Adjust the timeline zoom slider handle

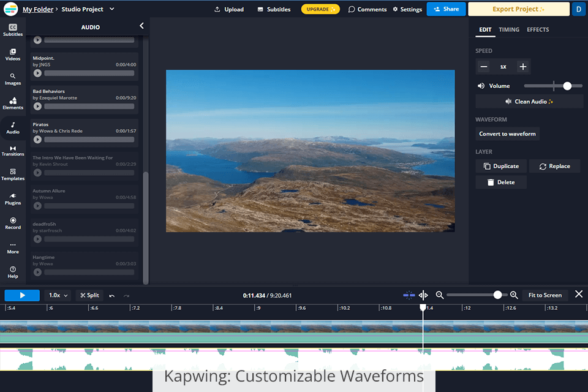click(x=497, y=295)
